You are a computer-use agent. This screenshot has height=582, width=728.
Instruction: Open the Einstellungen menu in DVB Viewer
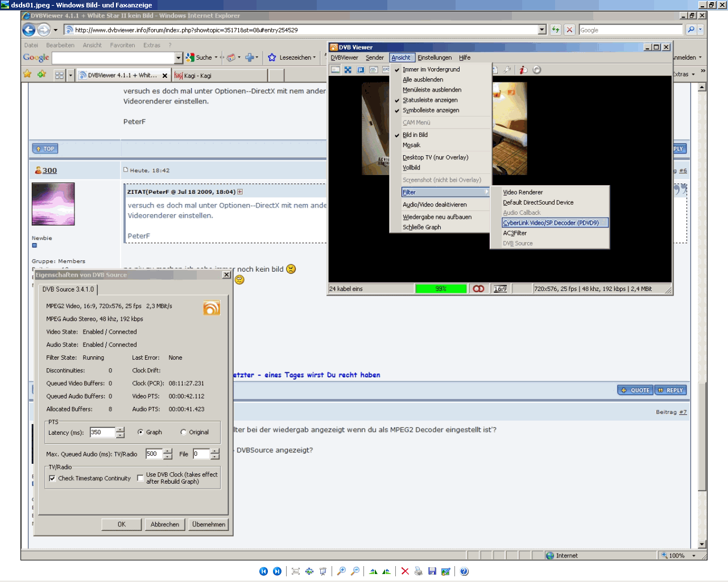[435, 57]
